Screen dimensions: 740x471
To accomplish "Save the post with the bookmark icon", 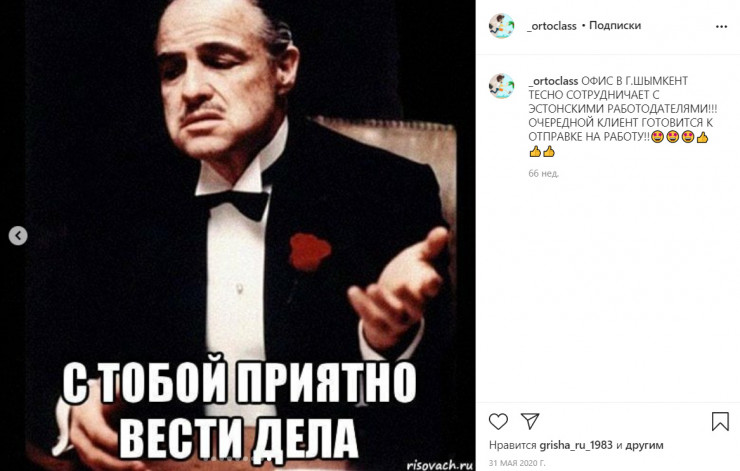I will tap(720, 421).
